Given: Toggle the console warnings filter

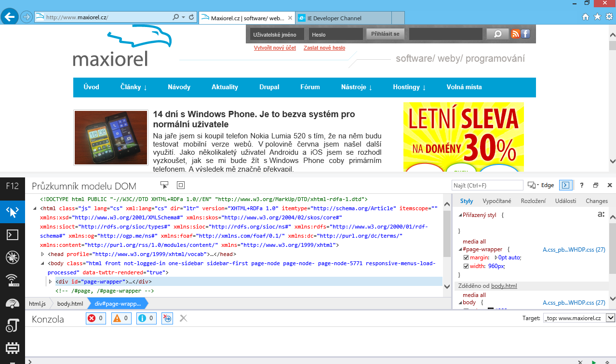Looking at the screenshot, I should pyautogui.click(x=121, y=318).
